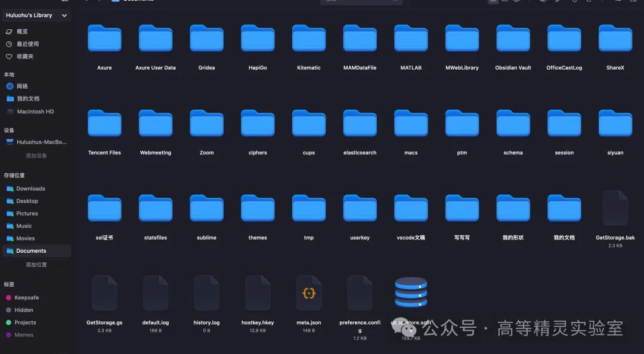Select the Obsidian Vault folder

tap(513, 38)
